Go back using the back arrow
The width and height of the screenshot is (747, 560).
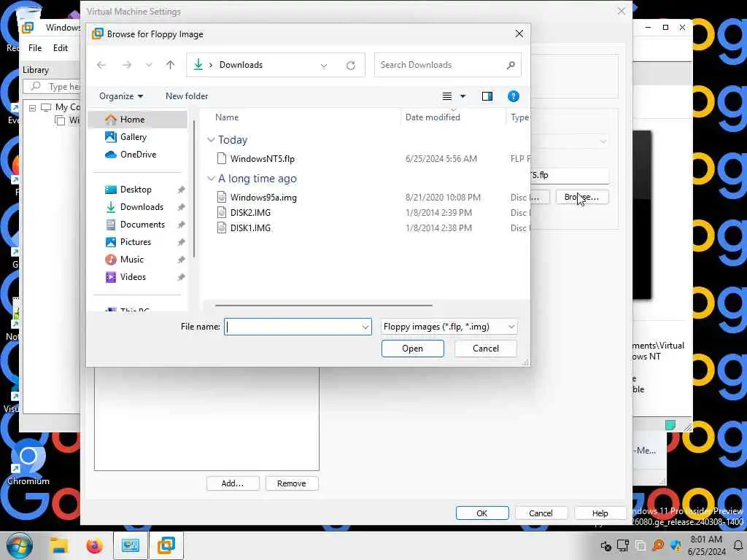pyautogui.click(x=101, y=65)
